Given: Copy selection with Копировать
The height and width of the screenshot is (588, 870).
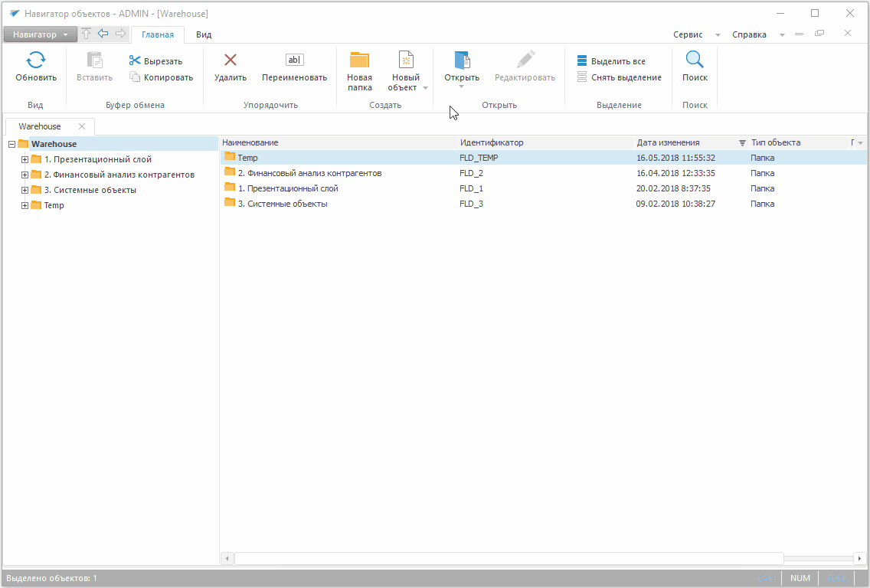Looking at the screenshot, I should [x=161, y=77].
